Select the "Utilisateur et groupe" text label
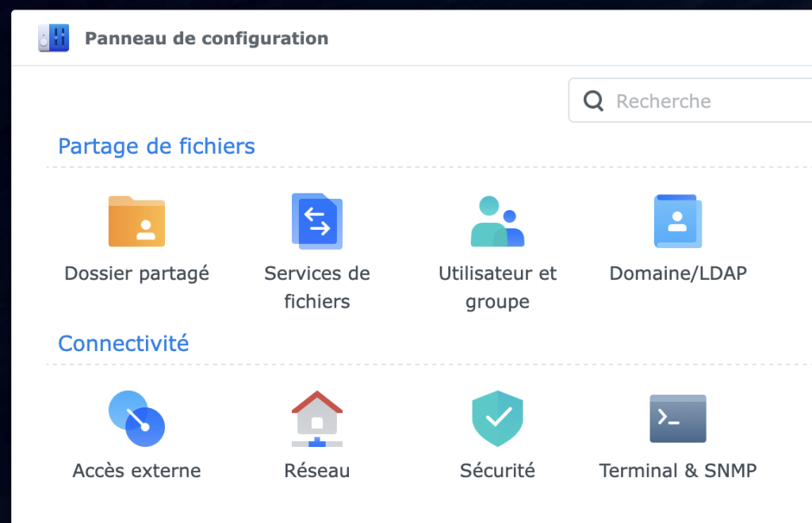 click(x=497, y=288)
